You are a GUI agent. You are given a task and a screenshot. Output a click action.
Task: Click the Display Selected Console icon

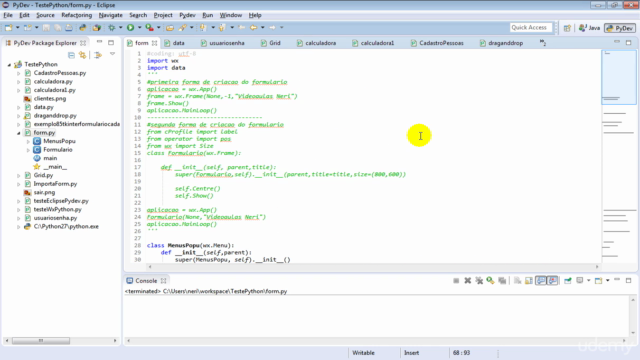[x=579, y=281]
